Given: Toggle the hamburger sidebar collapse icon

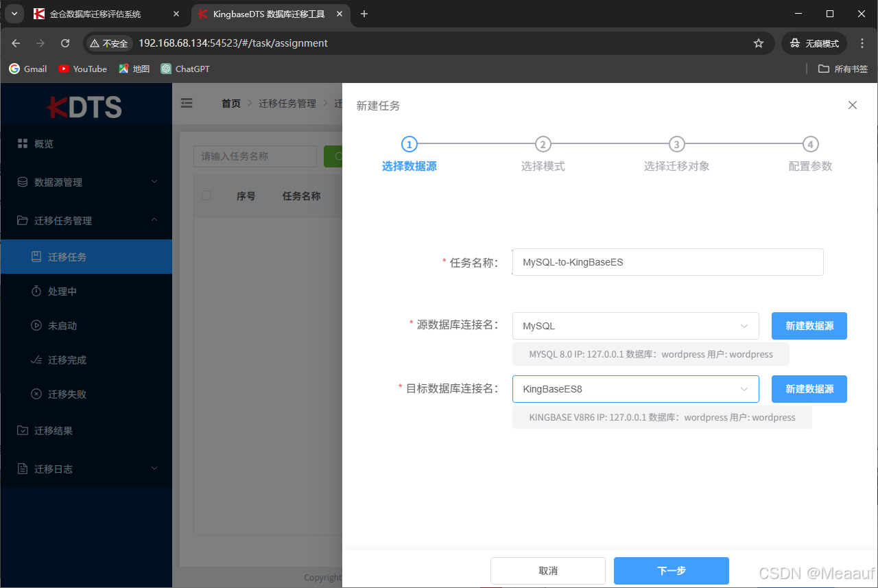Looking at the screenshot, I should 187,104.
